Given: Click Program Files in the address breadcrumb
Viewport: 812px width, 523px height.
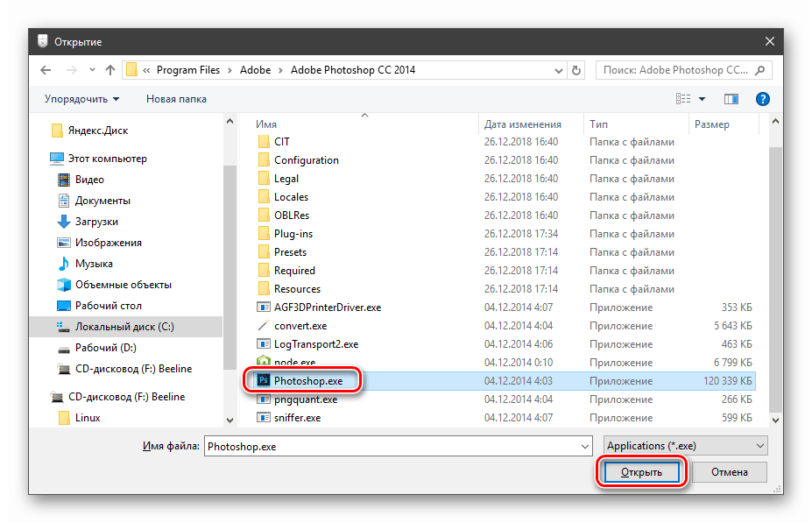Looking at the screenshot, I should (x=188, y=70).
